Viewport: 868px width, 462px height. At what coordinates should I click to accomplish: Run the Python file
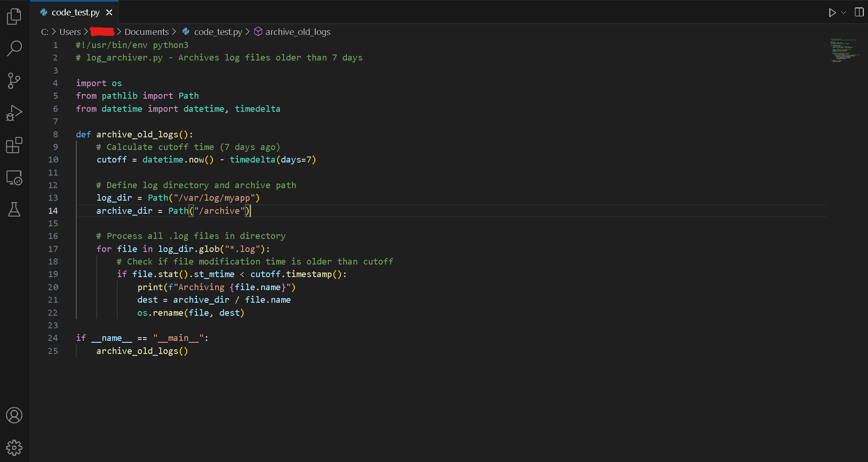click(x=832, y=13)
